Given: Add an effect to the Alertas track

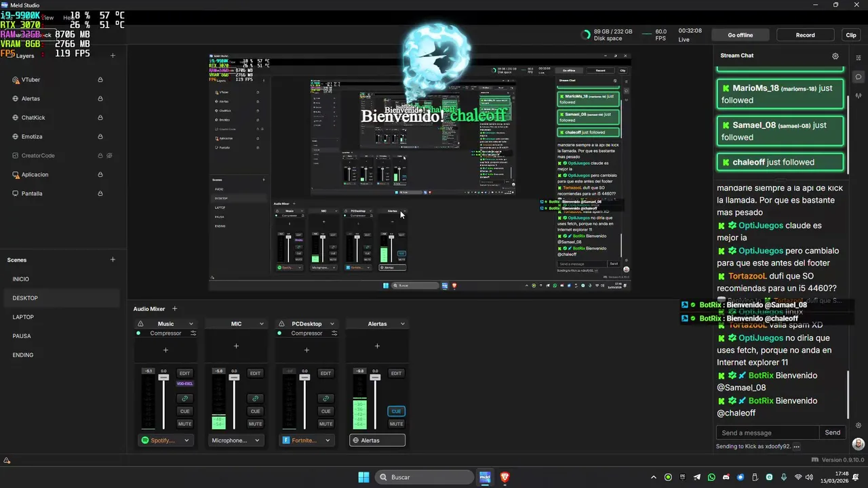Looking at the screenshot, I should click(377, 346).
